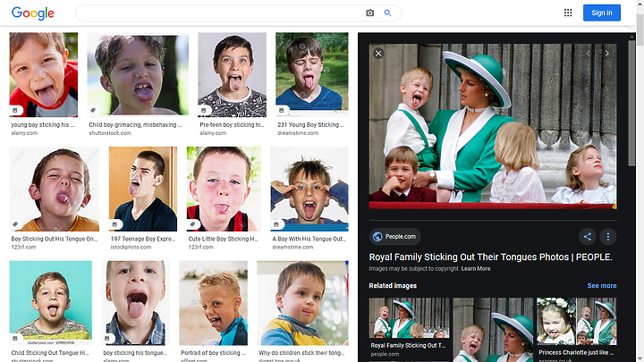The image size is (644, 362).
Task: Share the previewed image
Action: point(588,236)
